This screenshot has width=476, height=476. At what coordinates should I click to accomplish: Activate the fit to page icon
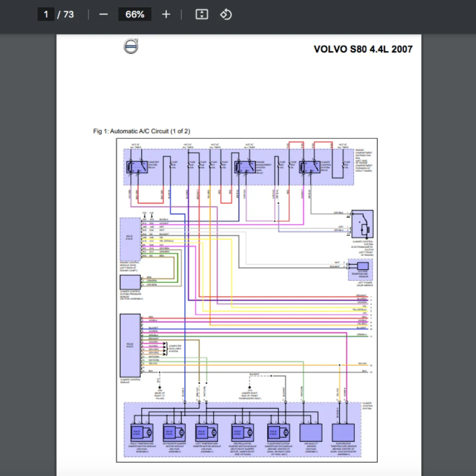pyautogui.click(x=202, y=14)
